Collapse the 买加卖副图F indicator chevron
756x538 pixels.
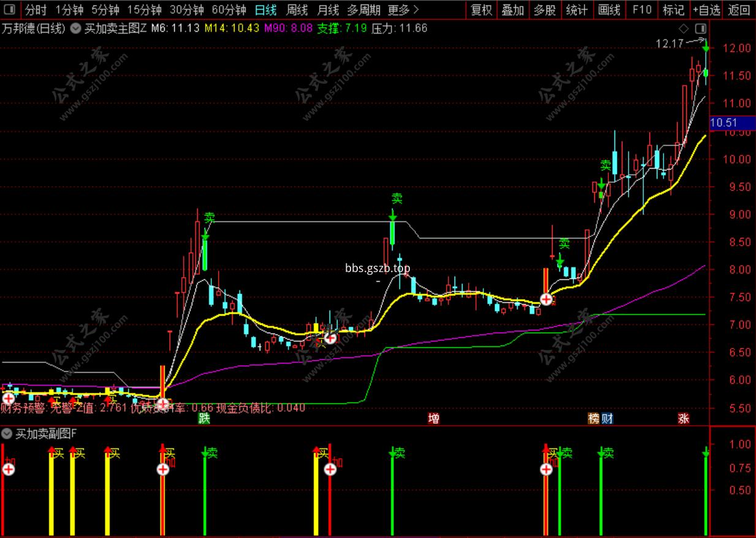7,433
